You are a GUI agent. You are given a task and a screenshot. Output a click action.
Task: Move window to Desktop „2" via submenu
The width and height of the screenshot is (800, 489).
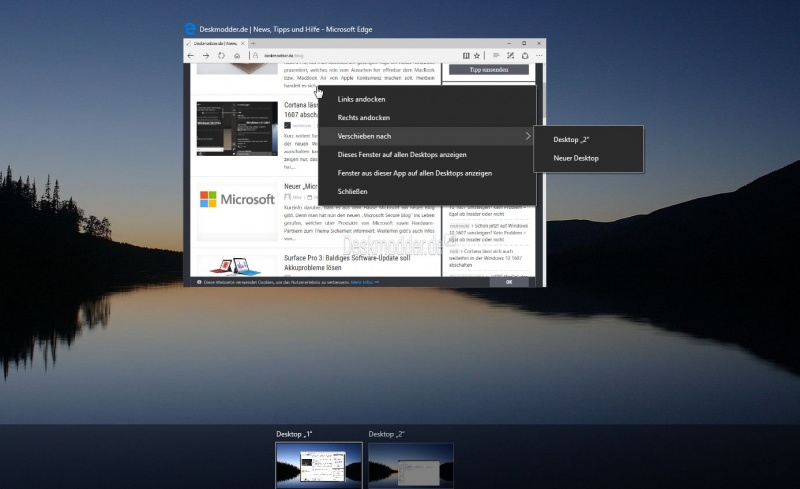click(571, 139)
